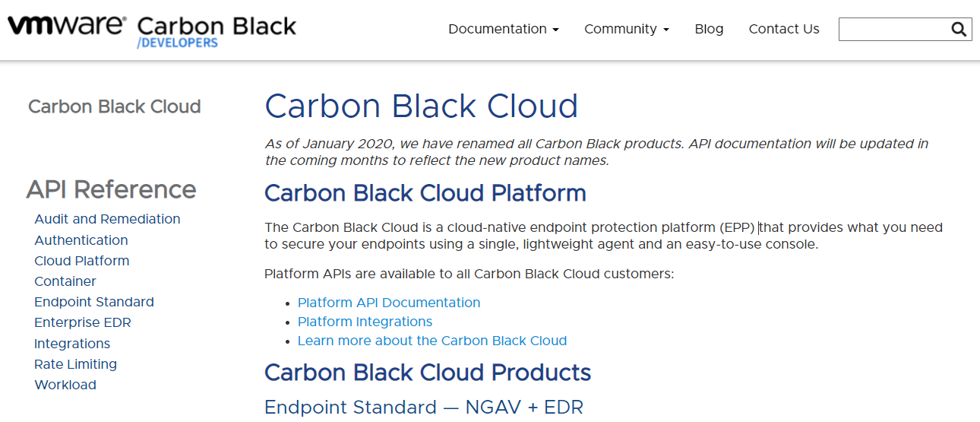Screen dimensions: 980x422
Task: Click the Carbon Black Cloud sidebar heading
Action: coord(115,106)
